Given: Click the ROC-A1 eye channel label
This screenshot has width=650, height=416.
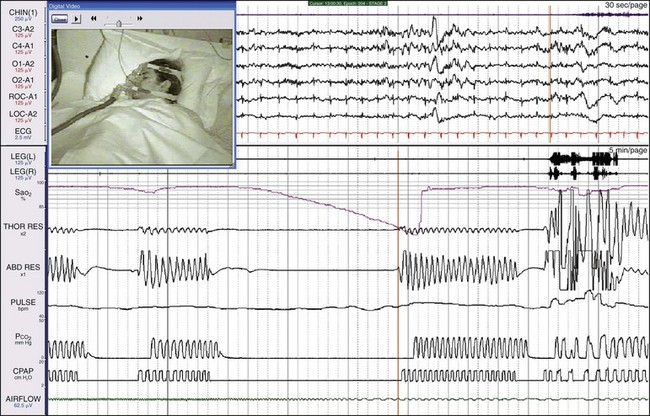Looking at the screenshot, I should (22, 96).
